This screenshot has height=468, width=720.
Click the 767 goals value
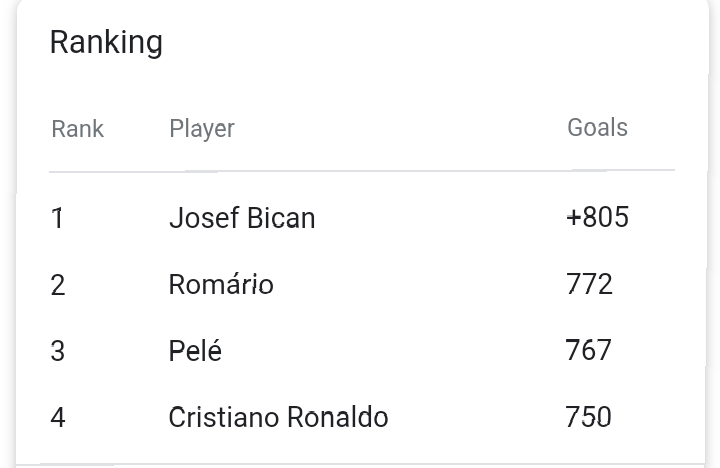click(x=588, y=350)
